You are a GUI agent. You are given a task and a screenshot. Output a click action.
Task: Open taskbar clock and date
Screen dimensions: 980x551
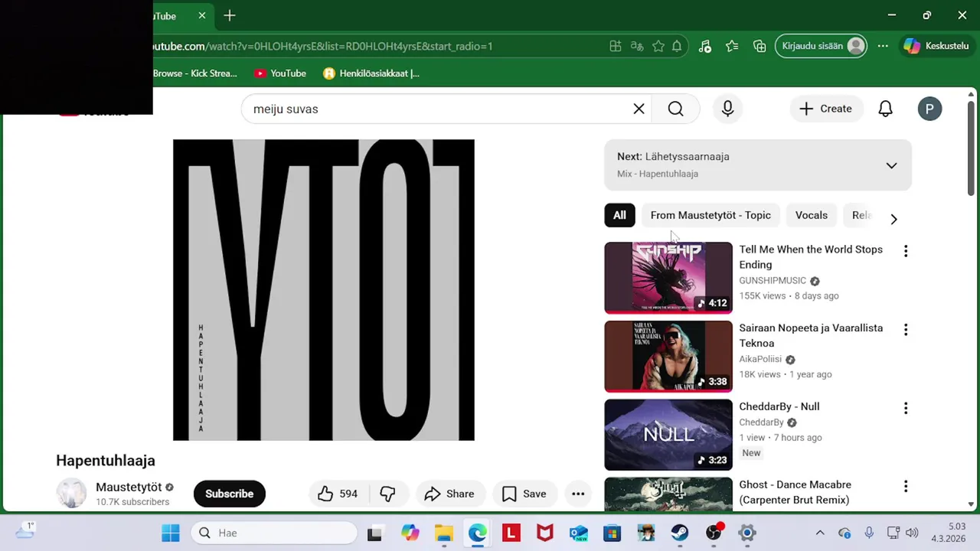948,533
